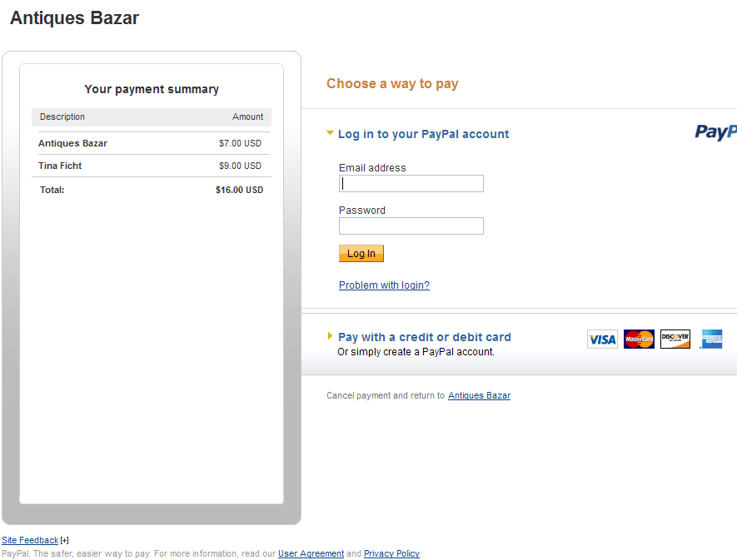Open the Site Feedback link

point(30,541)
